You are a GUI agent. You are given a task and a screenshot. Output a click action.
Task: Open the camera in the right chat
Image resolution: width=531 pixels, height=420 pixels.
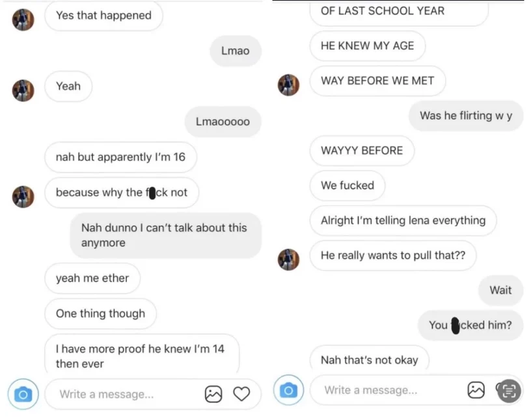tap(288, 390)
